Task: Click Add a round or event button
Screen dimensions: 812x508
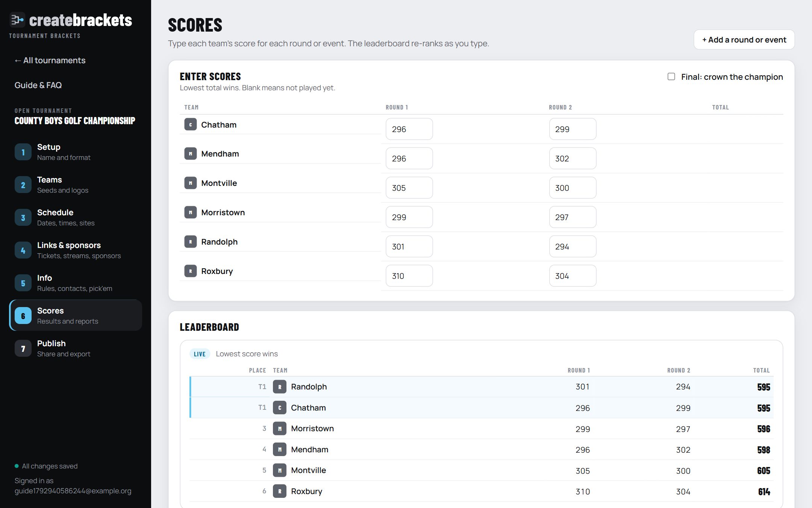Action: (x=744, y=40)
